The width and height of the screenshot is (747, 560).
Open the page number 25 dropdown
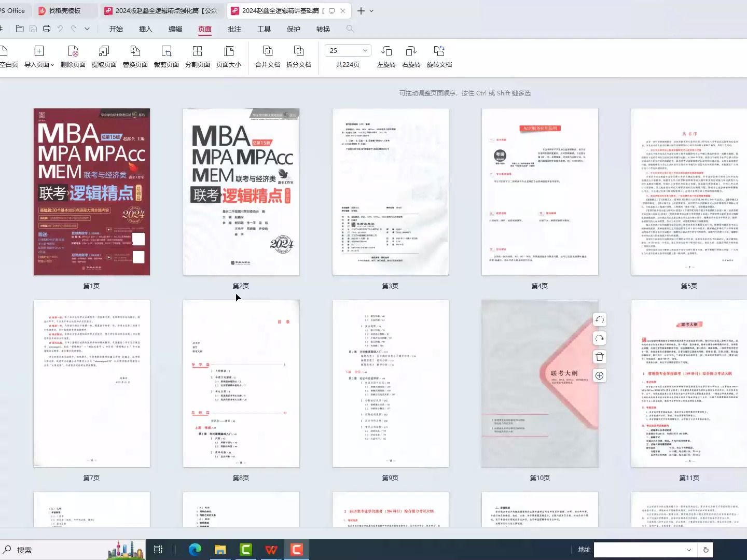point(365,50)
